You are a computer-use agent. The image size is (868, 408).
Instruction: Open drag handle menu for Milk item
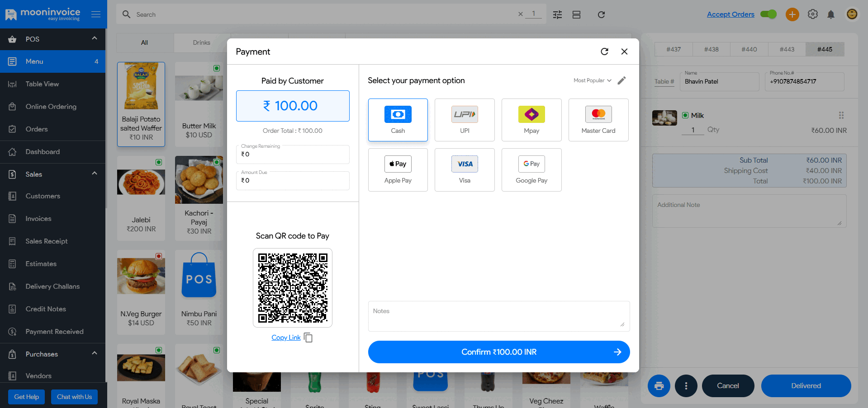click(841, 115)
